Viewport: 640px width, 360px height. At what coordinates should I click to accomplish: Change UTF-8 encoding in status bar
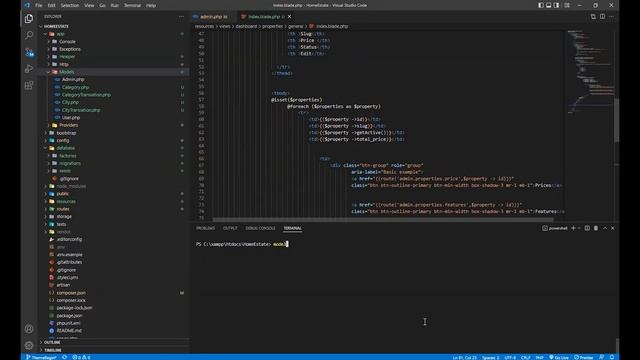tap(510, 357)
